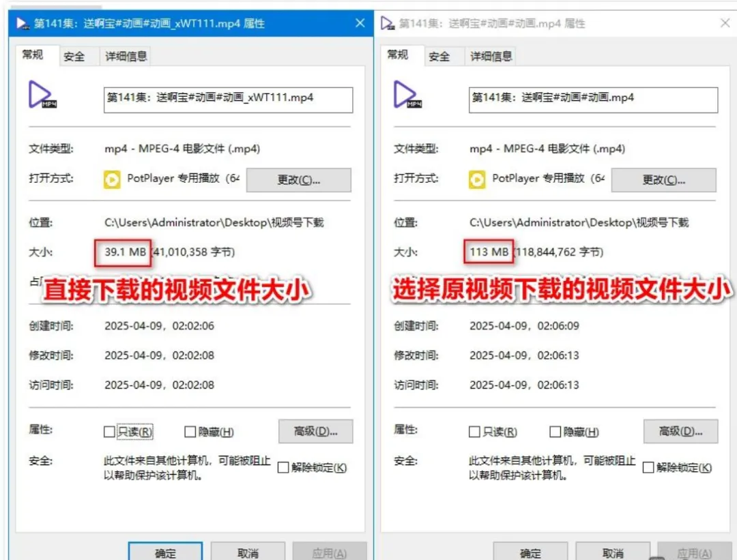
Task: Close the xWT111.mp4 properties window
Action: (360, 23)
